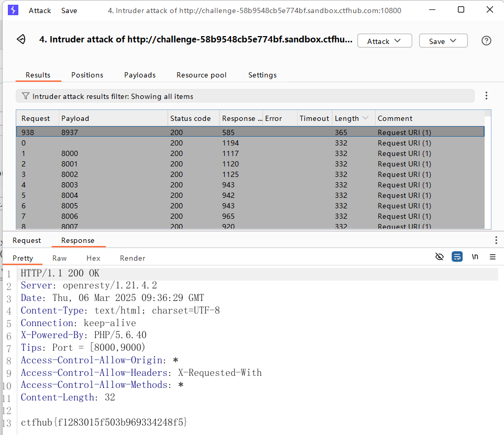This screenshot has height=435, width=504.
Task: Switch to the Payloads tab
Action: coord(139,75)
